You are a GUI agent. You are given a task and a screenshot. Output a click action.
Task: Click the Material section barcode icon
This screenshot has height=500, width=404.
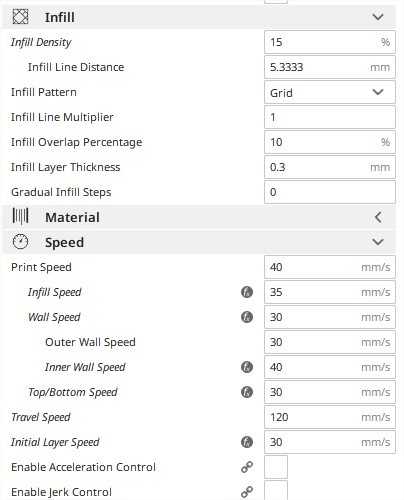(x=20, y=216)
